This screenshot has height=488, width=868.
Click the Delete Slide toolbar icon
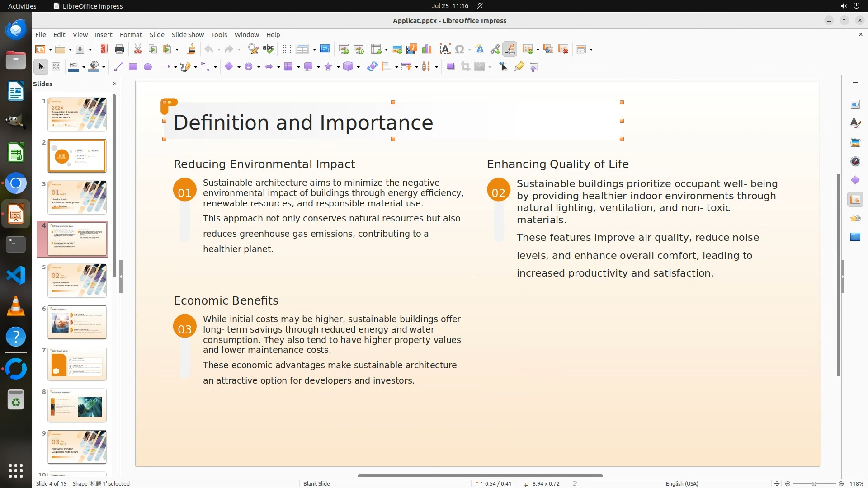563,49
